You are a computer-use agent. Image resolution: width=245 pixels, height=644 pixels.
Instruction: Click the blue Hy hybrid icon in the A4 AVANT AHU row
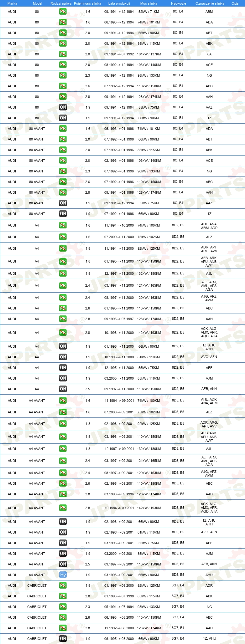[63, 575]
